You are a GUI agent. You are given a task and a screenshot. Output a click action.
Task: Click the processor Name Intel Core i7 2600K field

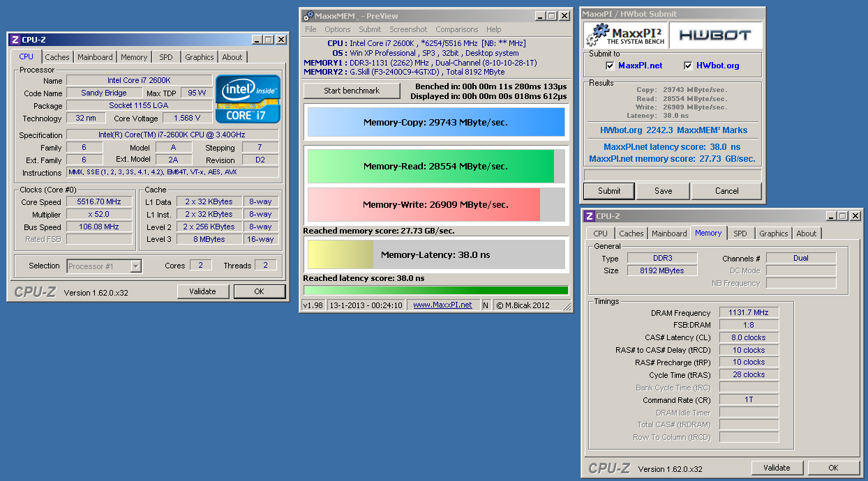pos(139,81)
